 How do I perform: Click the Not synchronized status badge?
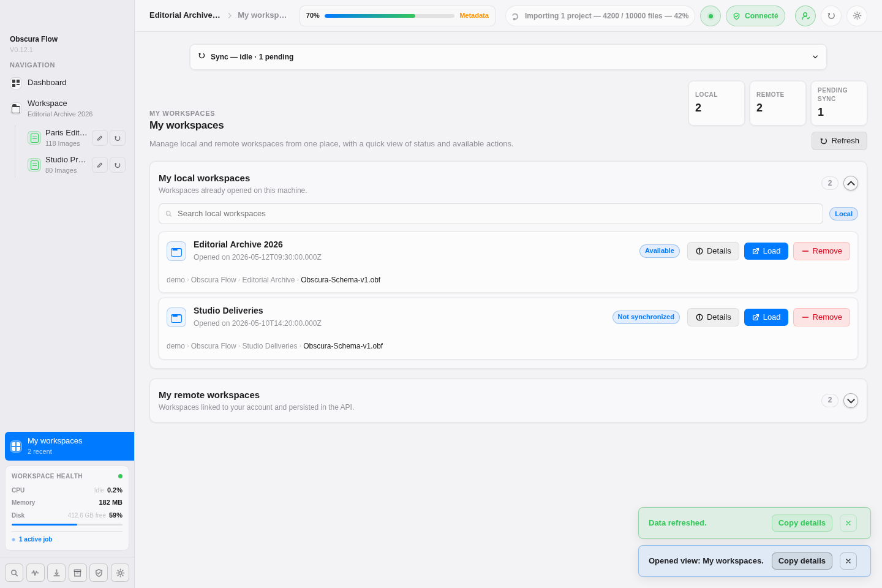coord(646,317)
